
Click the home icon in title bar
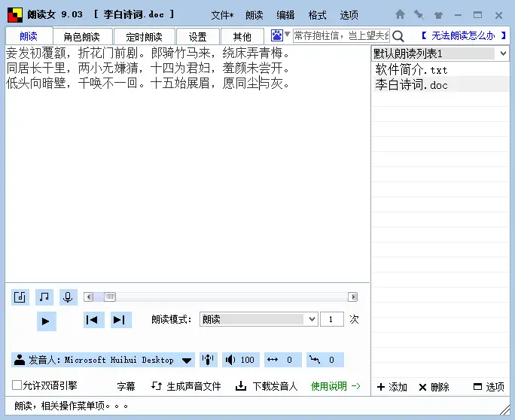coord(400,14)
